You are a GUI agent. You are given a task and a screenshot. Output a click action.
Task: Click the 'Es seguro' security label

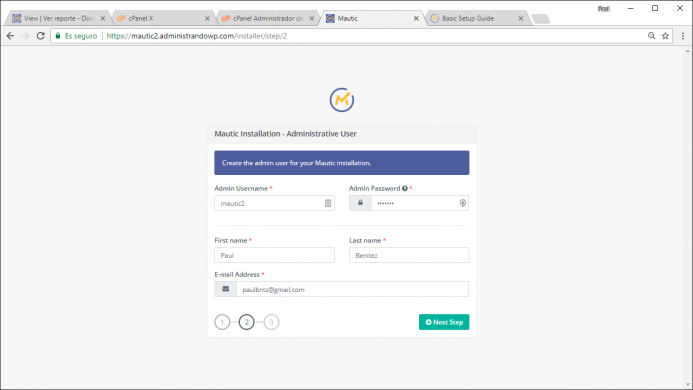[81, 36]
